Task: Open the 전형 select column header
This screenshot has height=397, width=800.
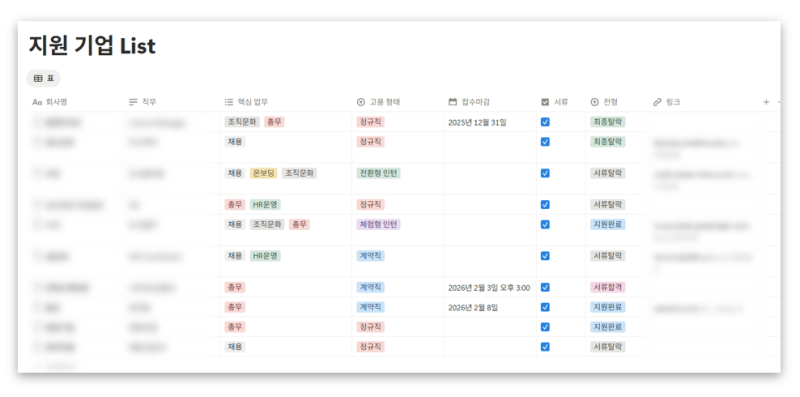Action: [604, 102]
